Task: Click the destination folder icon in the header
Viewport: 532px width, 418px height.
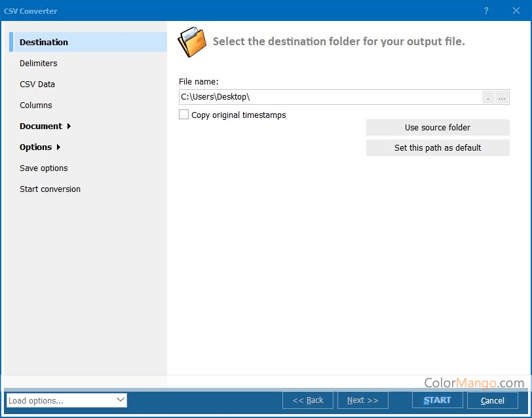Action: [192, 42]
